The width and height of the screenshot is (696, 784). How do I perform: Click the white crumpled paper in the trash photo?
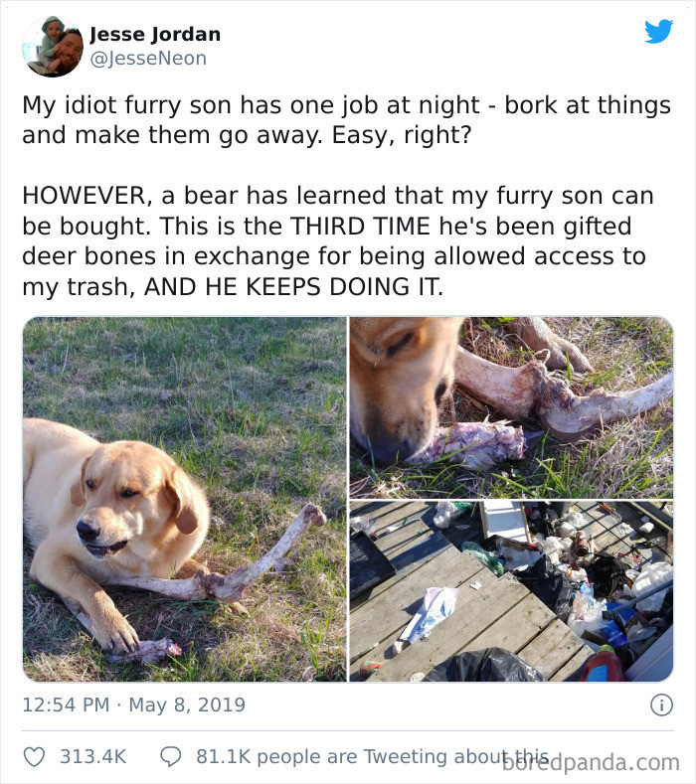[x=429, y=611]
